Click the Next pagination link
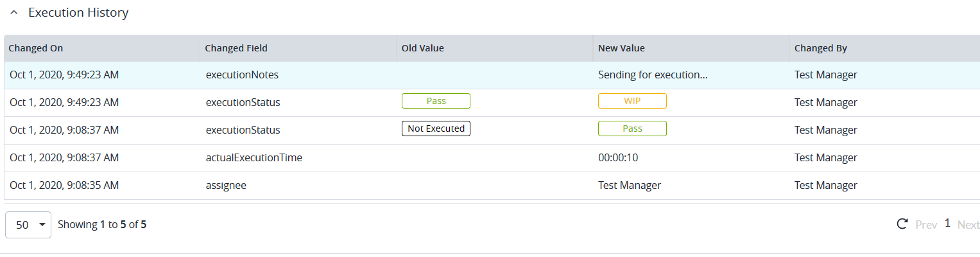The height and width of the screenshot is (257, 980). (968, 225)
